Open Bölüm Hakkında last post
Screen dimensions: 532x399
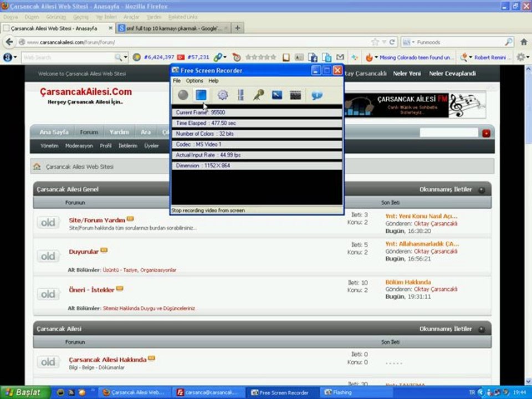point(408,282)
